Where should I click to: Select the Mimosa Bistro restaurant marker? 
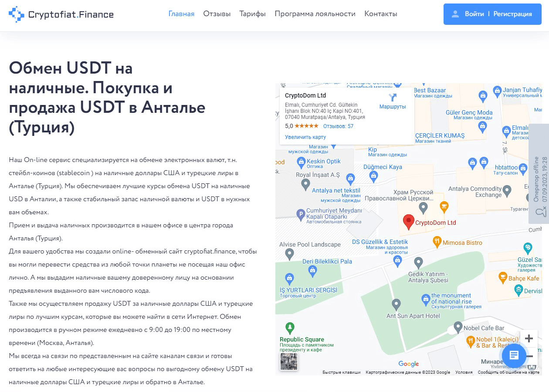pyautogui.click(x=437, y=241)
